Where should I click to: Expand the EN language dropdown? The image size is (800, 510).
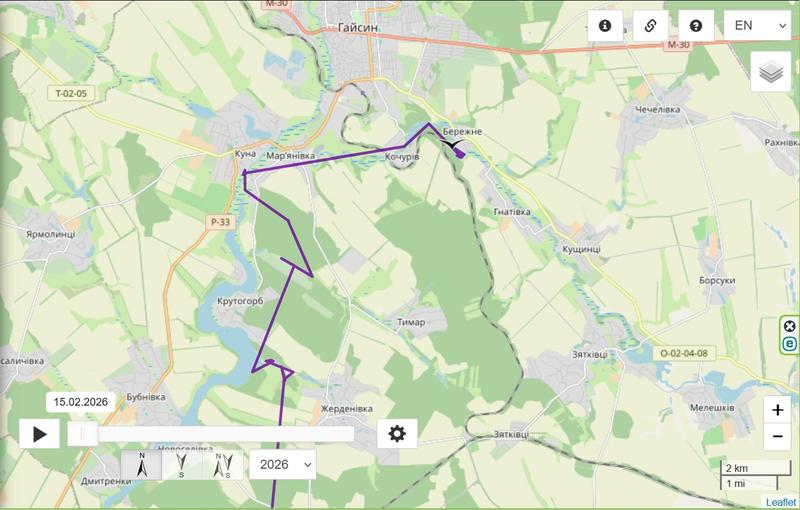click(757, 26)
